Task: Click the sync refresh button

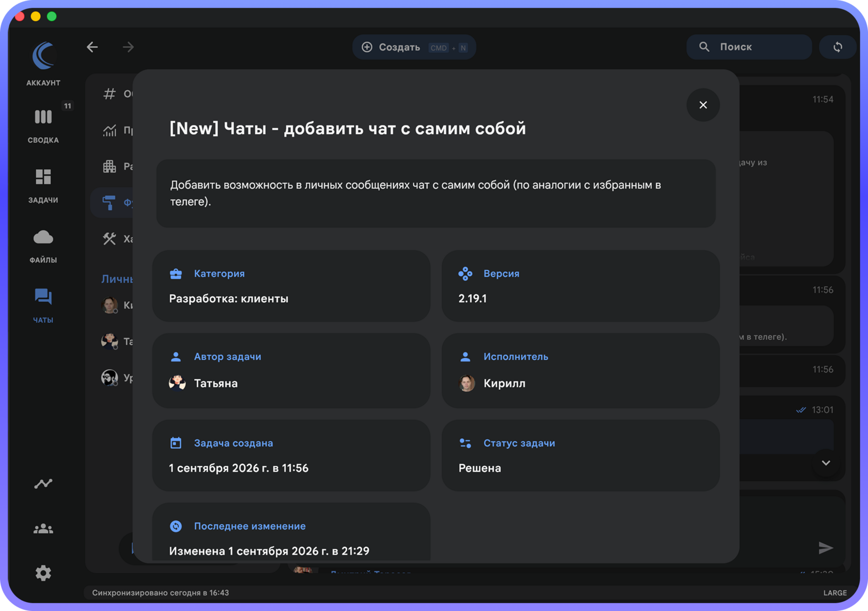Action: (838, 47)
